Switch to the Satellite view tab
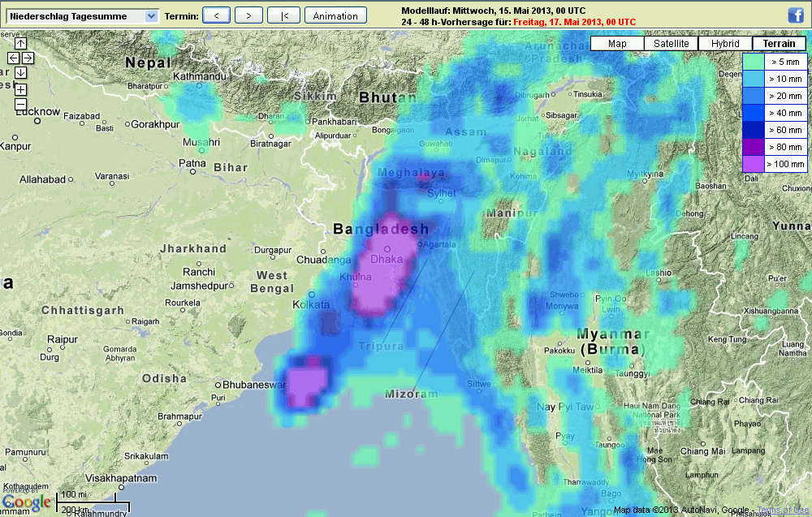Image resolution: width=812 pixels, height=517 pixels. 672,44
